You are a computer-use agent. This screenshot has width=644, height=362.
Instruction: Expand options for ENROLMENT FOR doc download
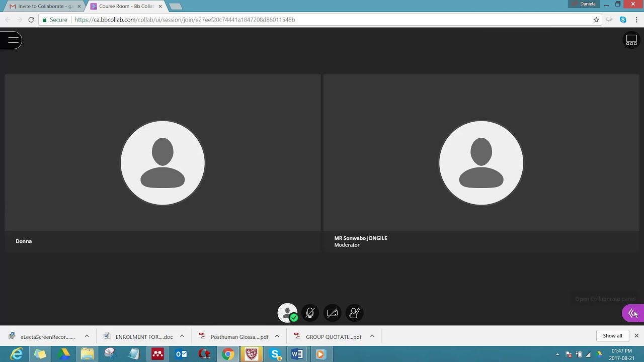[182, 336]
